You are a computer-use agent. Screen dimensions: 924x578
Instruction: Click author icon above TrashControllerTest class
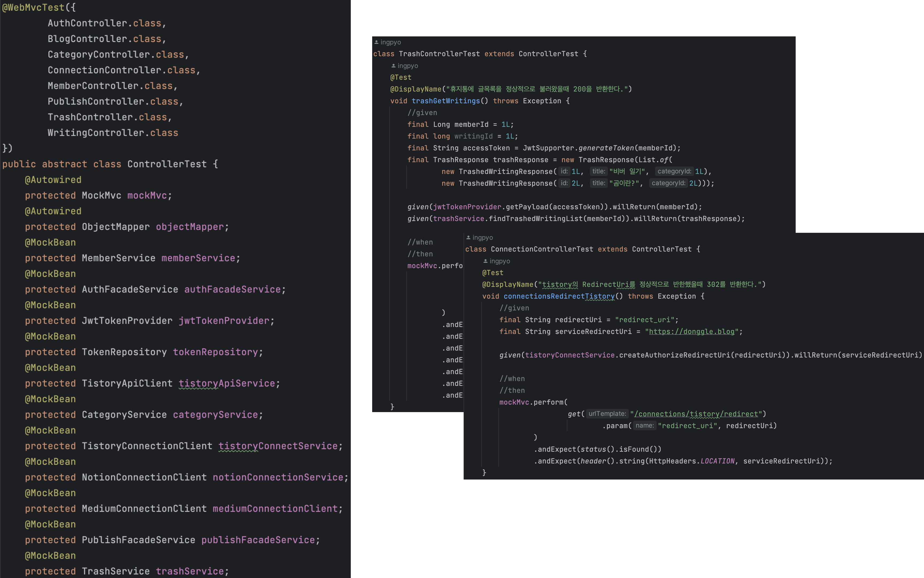point(376,42)
